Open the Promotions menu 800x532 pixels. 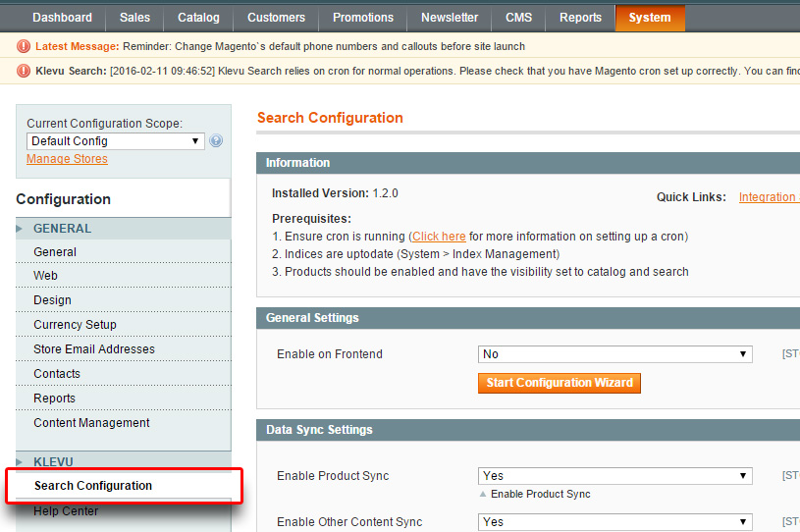[x=363, y=18]
